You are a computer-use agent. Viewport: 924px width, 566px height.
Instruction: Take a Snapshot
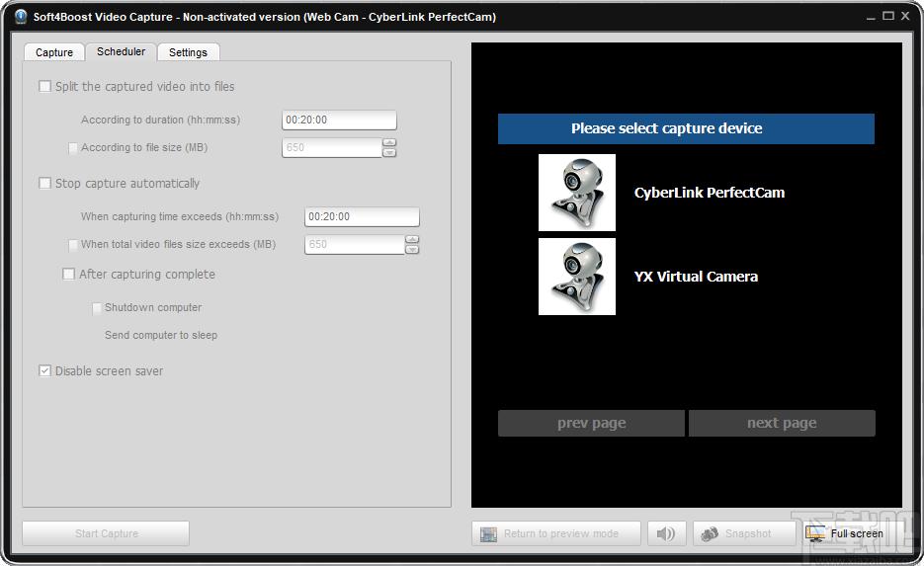pyautogui.click(x=744, y=533)
